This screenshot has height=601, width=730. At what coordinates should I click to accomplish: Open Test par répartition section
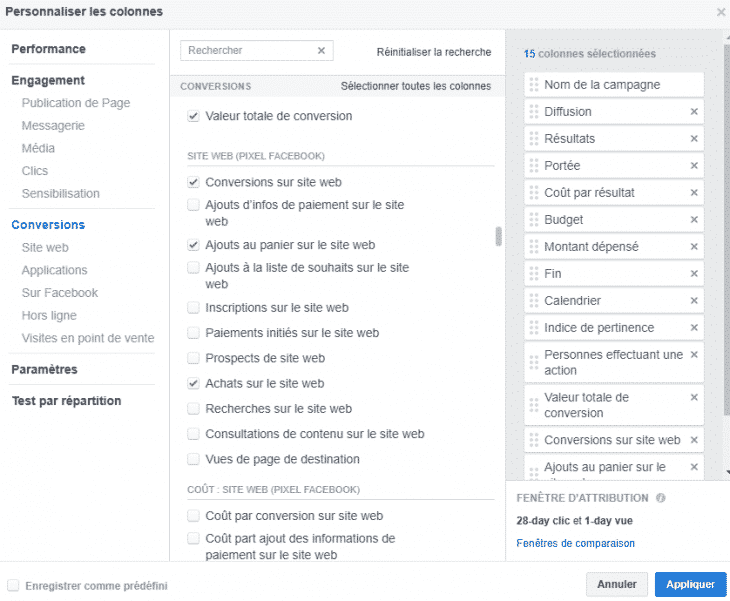pos(66,401)
